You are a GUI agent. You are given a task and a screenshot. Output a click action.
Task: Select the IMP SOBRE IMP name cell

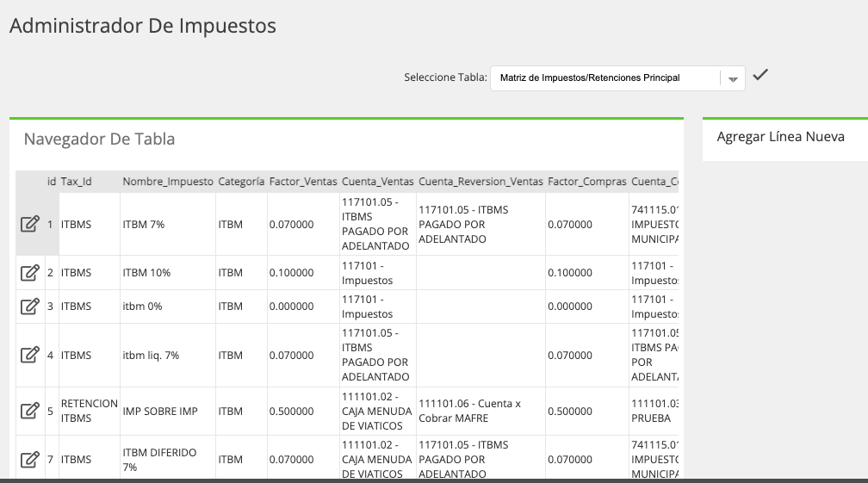pyautogui.click(x=167, y=411)
